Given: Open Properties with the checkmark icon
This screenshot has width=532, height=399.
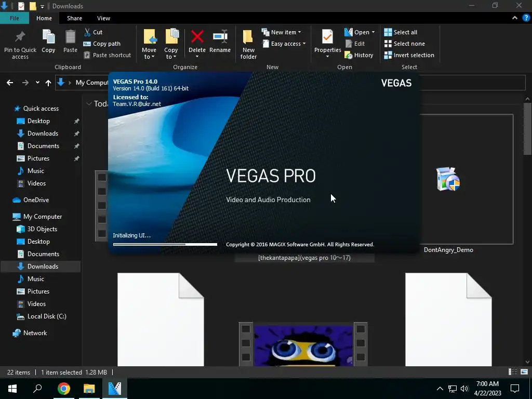Looking at the screenshot, I should tap(327, 37).
